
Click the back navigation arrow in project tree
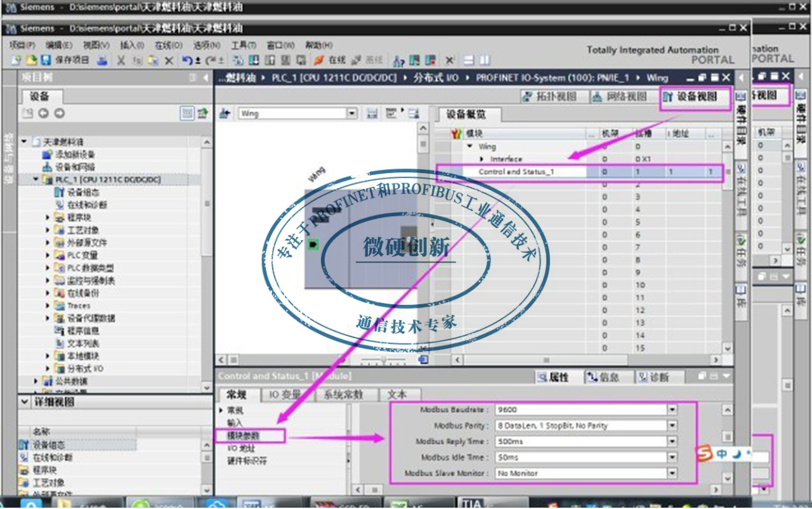tap(43, 113)
